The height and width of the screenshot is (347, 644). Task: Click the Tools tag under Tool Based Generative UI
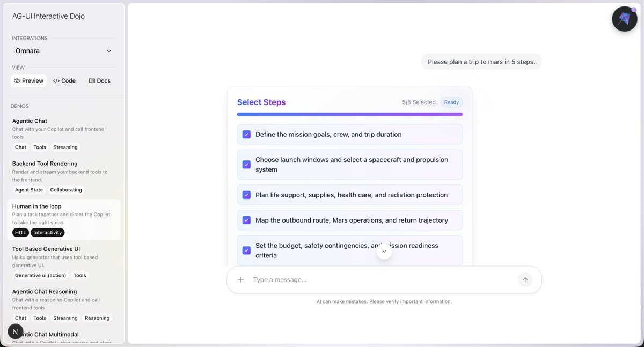(80, 275)
